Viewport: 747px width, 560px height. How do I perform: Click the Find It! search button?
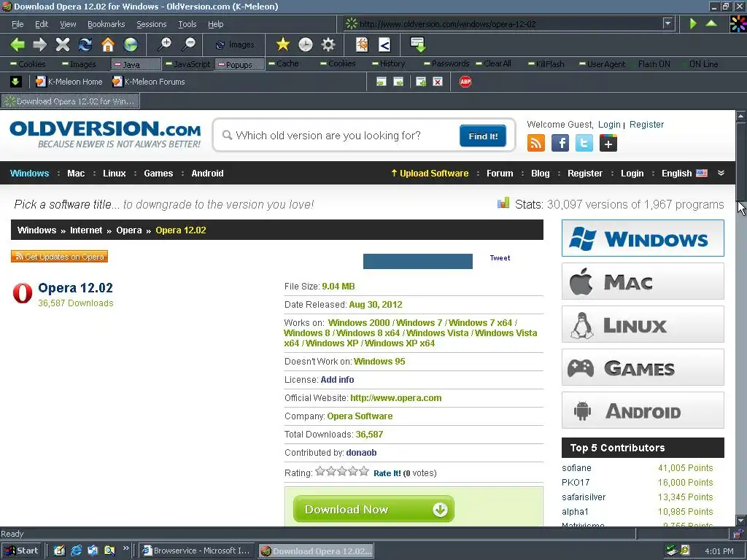tap(483, 136)
